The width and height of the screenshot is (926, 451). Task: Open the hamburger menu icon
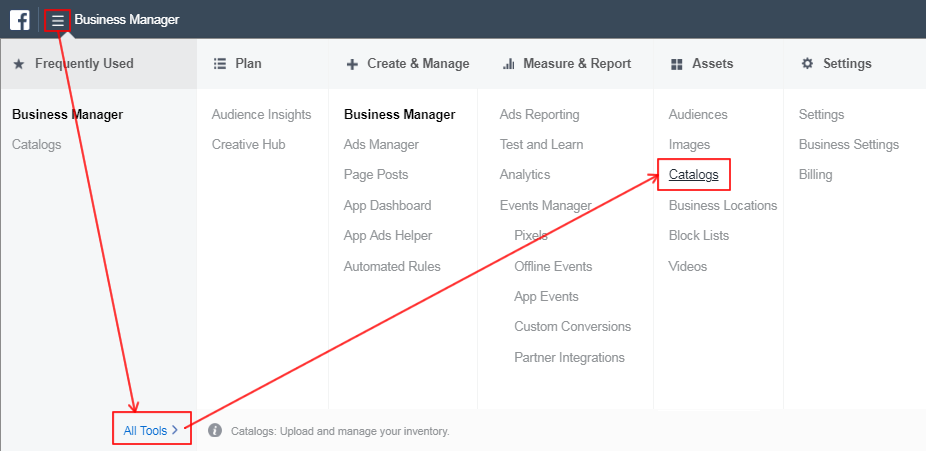click(57, 21)
